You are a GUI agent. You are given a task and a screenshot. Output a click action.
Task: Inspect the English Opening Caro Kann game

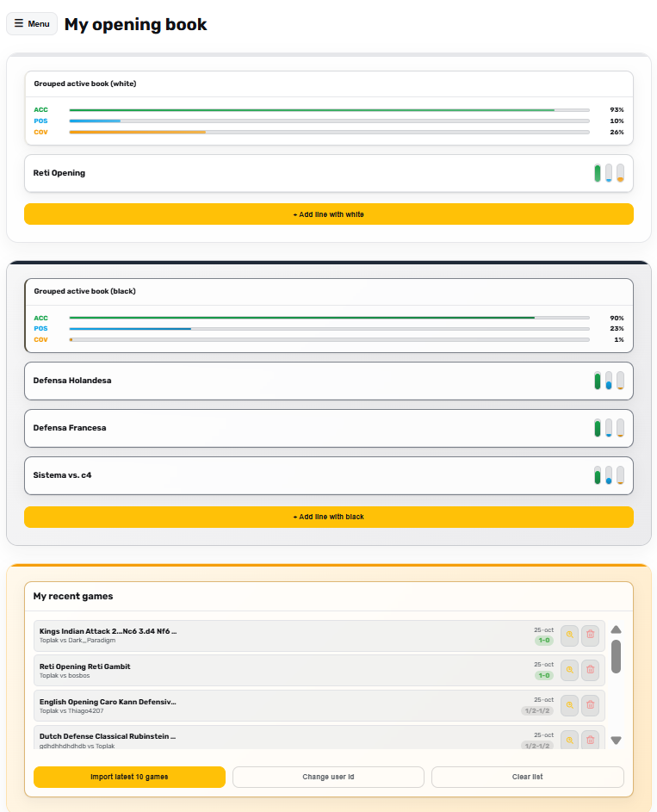569,705
